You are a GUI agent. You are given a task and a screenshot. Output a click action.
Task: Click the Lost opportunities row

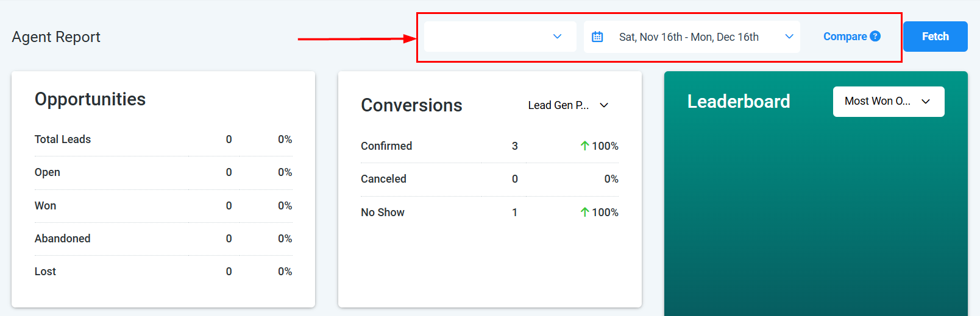(x=46, y=272)
